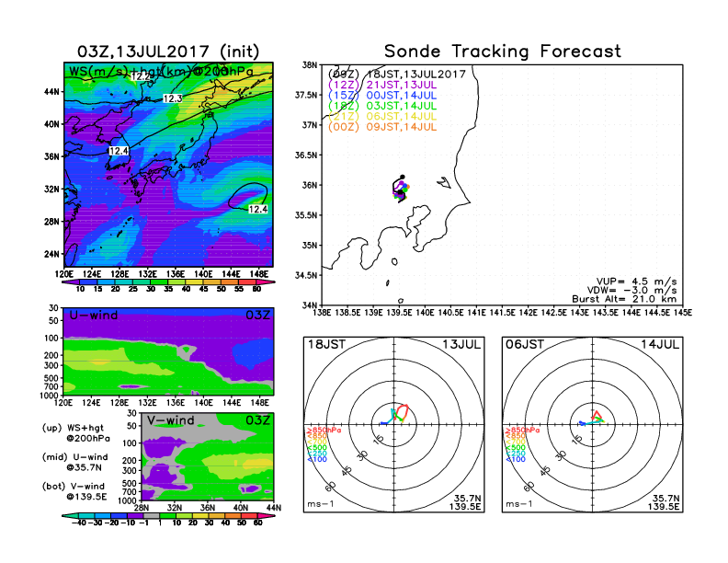Click the "Burst Alt= 21.0 km" value
The height and width of the screenshot is (563, 728).
(x=624, y=299)
